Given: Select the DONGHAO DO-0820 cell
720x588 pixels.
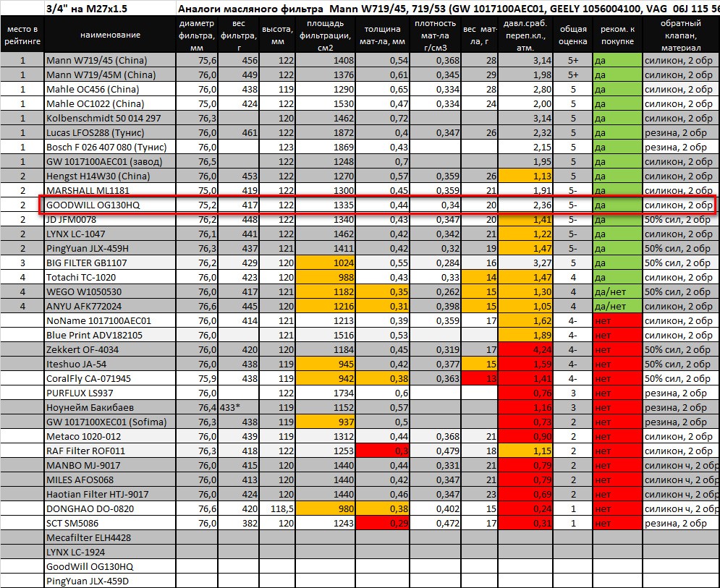Looking at the screenshot, I should [110, 508].
